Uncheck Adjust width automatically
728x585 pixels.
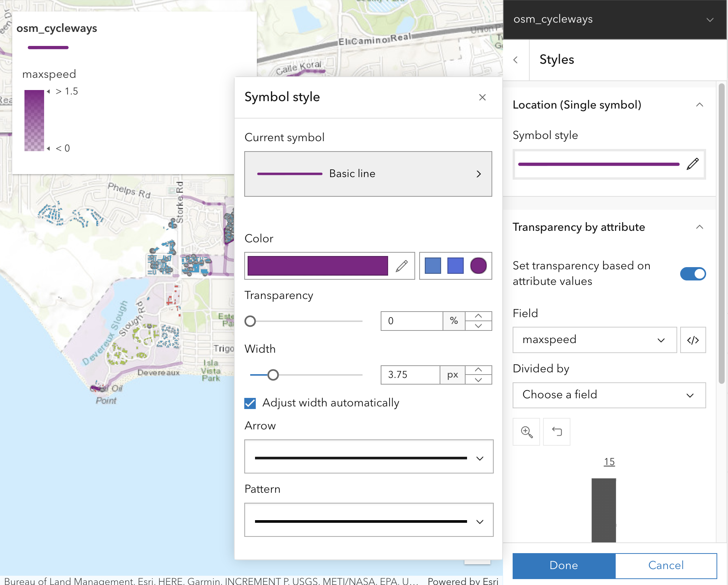[250, 403]
